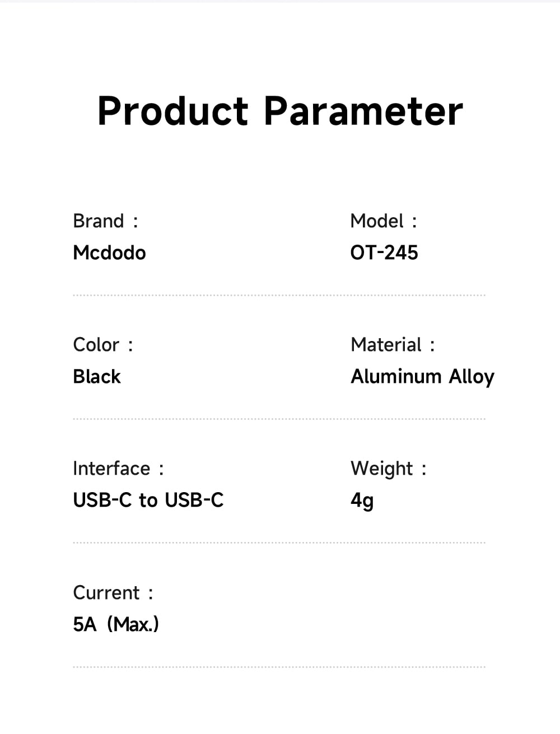Select the color value "Black"
Viewport: 560px width, 734px height.
(x=97, y=377)
